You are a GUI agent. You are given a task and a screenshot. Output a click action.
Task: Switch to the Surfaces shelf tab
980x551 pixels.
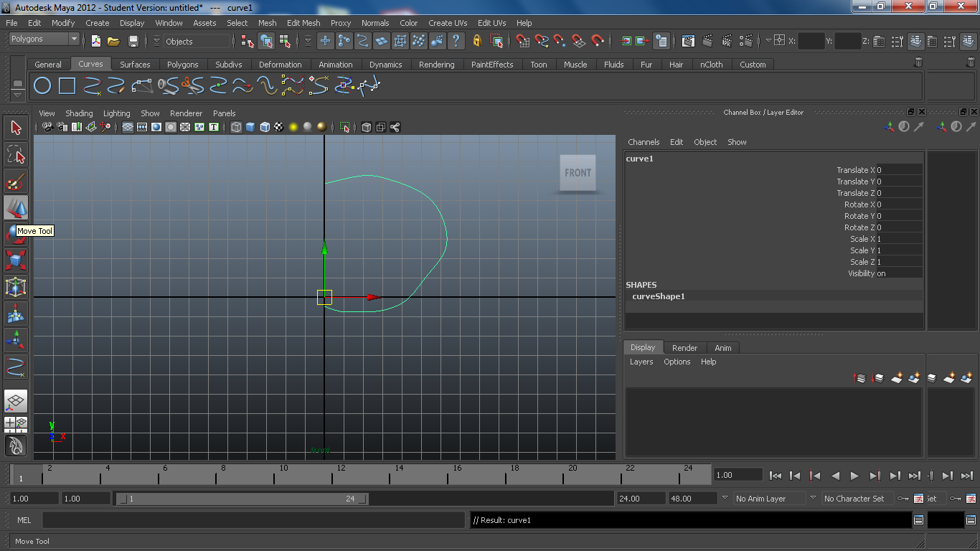point(135,65)
